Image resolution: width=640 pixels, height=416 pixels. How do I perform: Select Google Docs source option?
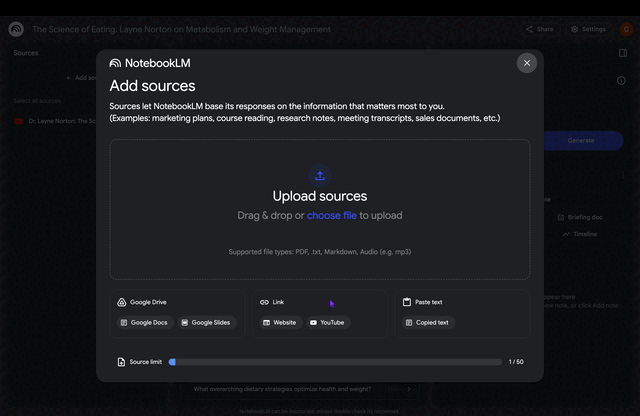tap(145, 323)
